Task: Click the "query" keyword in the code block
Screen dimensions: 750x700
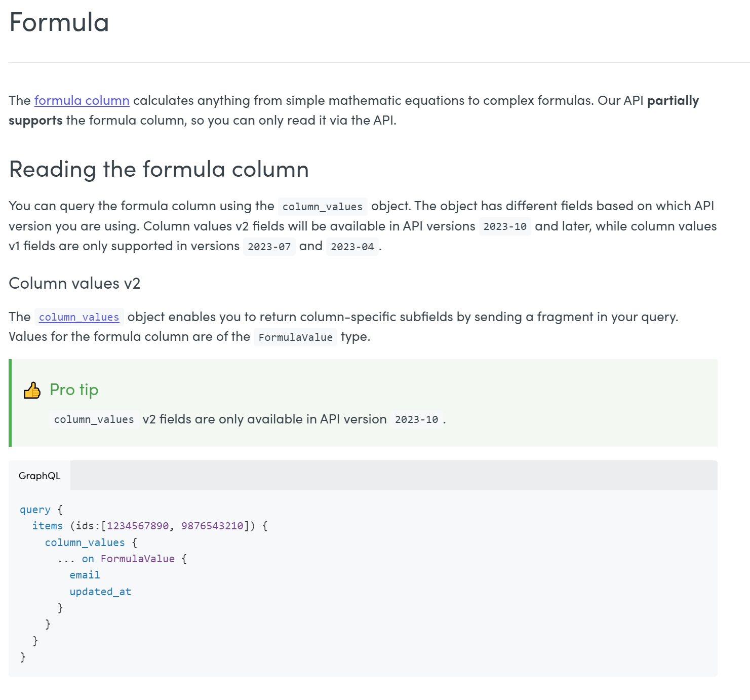Action: [x=35, y=510]
